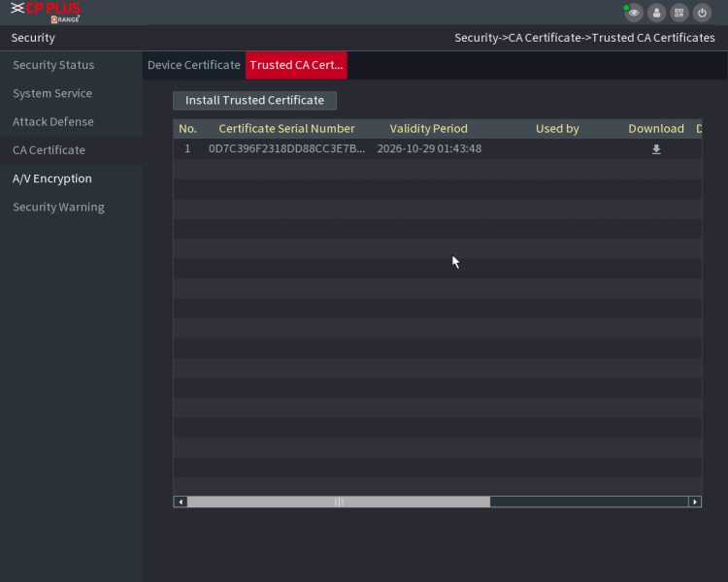Select the Trusted CA Certificates tab
Image resolution: width=728 pixels, height=582 pixels.
[296, 65]
